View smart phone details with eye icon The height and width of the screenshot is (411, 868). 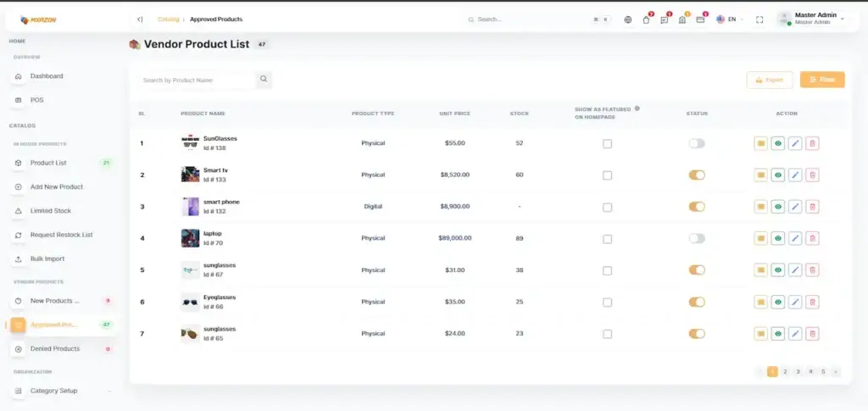[x=778, y=207]
